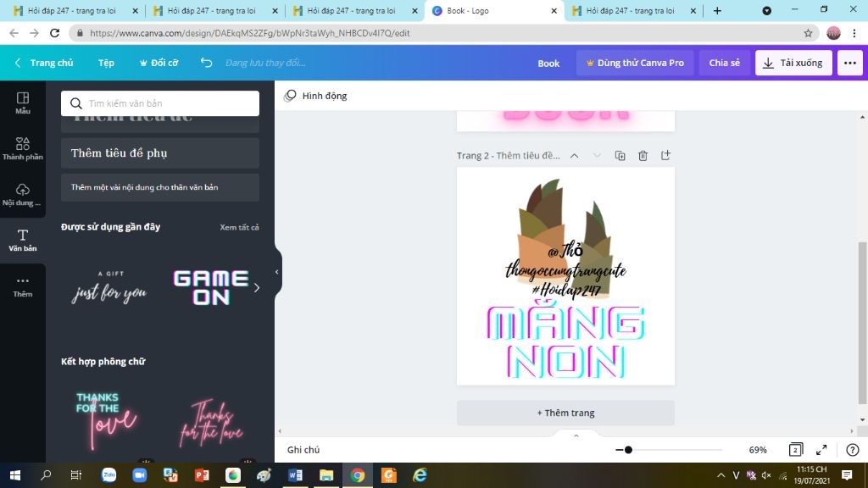Open a new browser tab
This screenshot has width=868, height=488.
point(717,10)
